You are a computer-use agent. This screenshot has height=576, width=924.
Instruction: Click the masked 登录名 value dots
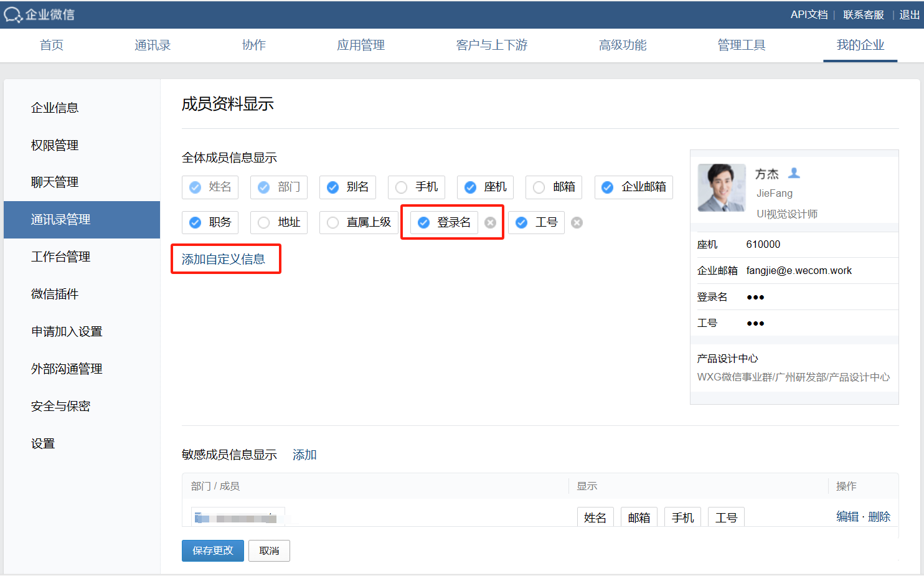pyautogui.click(x=755, y=298)
